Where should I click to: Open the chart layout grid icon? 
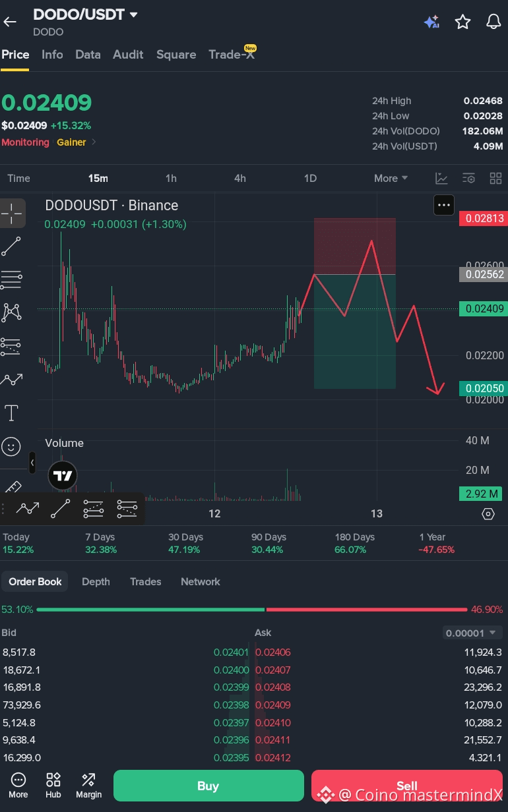point(495,179)
